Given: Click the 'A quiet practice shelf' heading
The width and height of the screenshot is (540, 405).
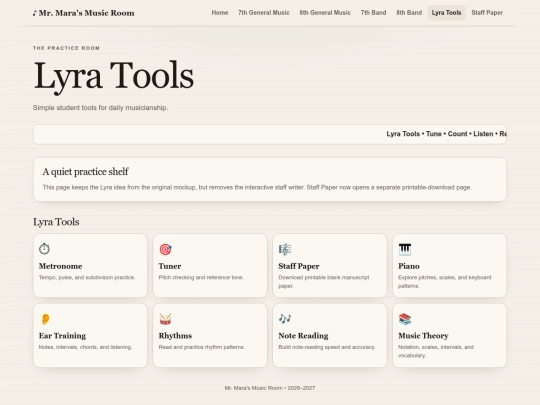Looking at the screenshot, I should (x=85, y=172).
